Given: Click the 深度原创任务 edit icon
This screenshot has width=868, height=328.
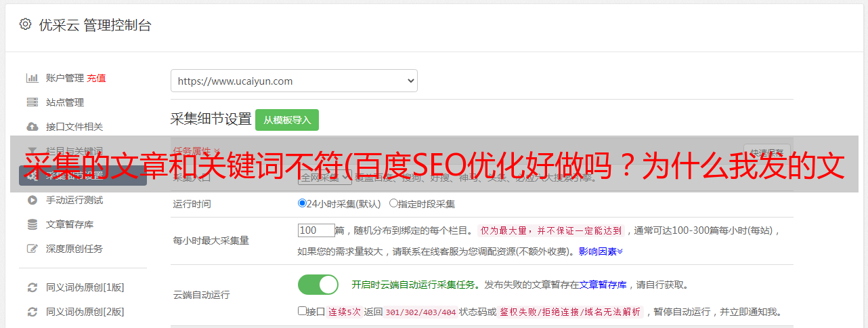Looking at the screenshot, I should coord(32,249).
